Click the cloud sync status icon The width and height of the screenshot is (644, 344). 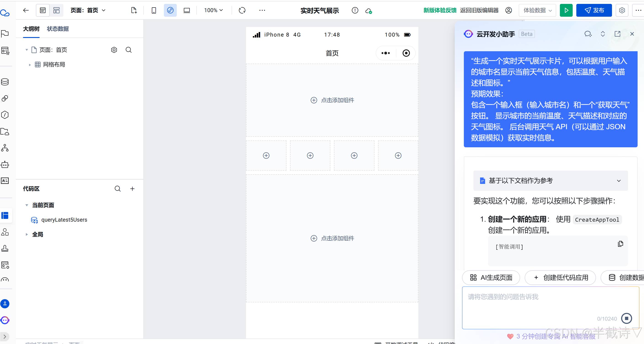click(x=369, y=11)
